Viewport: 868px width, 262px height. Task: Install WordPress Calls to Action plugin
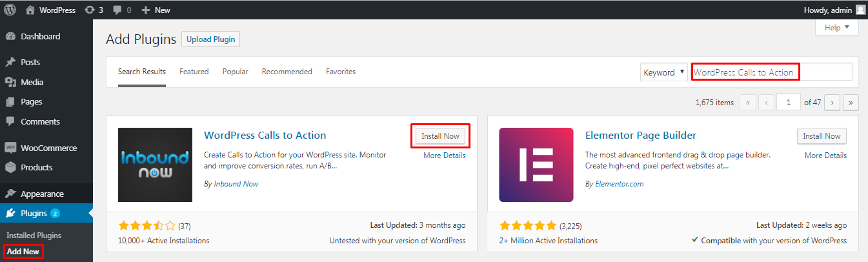[440, 136]
